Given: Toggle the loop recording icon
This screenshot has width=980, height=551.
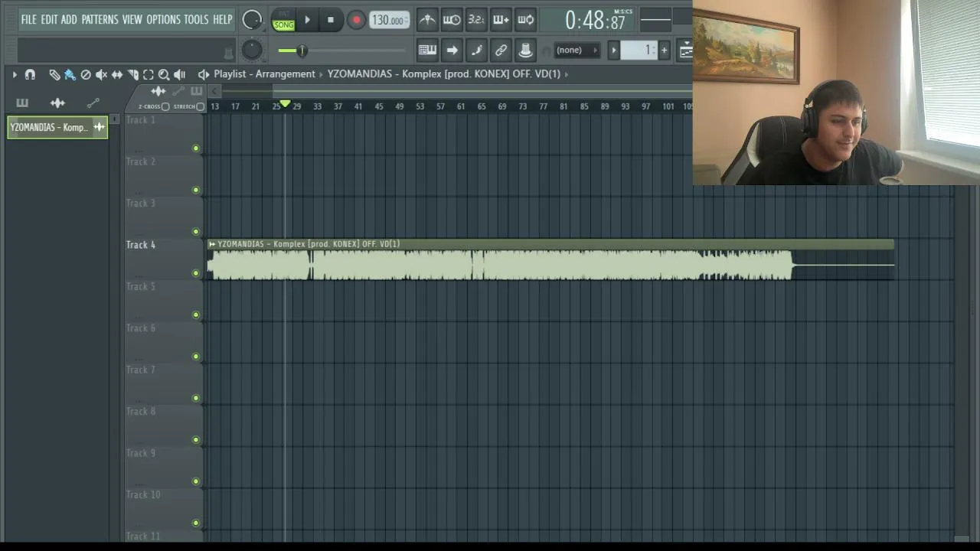Looking at the screenshot, I should pos(525,20).
